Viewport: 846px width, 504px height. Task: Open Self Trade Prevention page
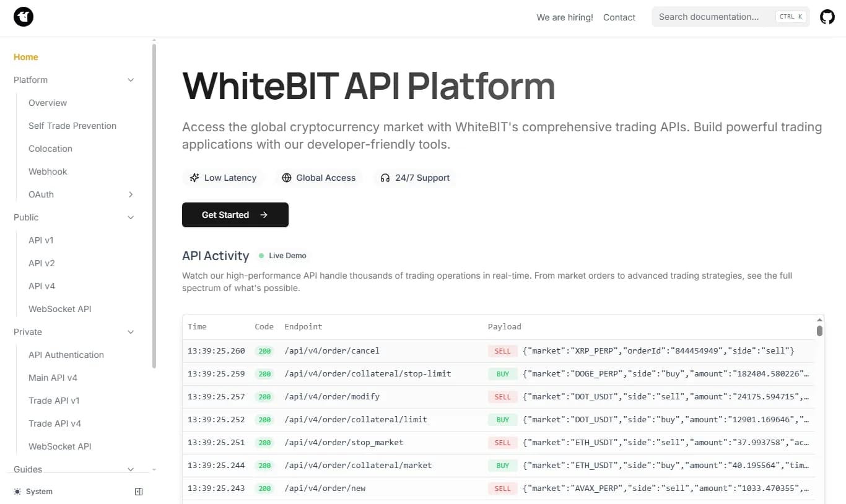[x=72, y=126]
